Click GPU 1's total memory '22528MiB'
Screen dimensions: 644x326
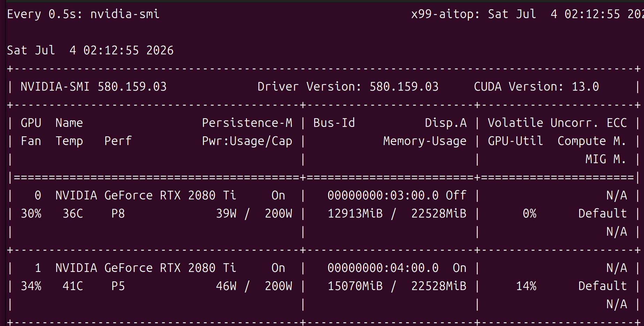tap(439, 286)
